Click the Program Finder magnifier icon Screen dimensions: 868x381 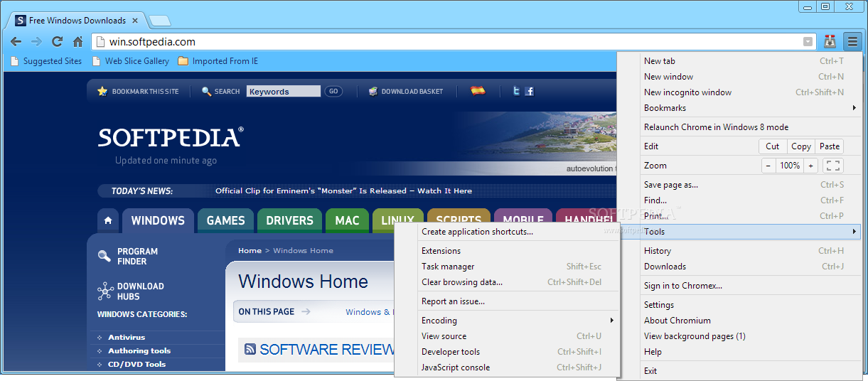[105, 256]
